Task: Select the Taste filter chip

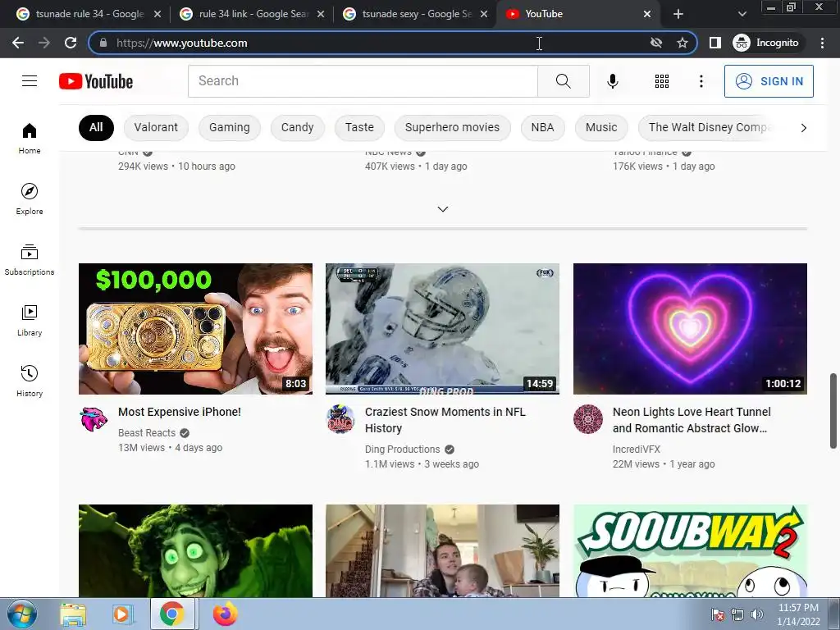Action: coord(359,127)
